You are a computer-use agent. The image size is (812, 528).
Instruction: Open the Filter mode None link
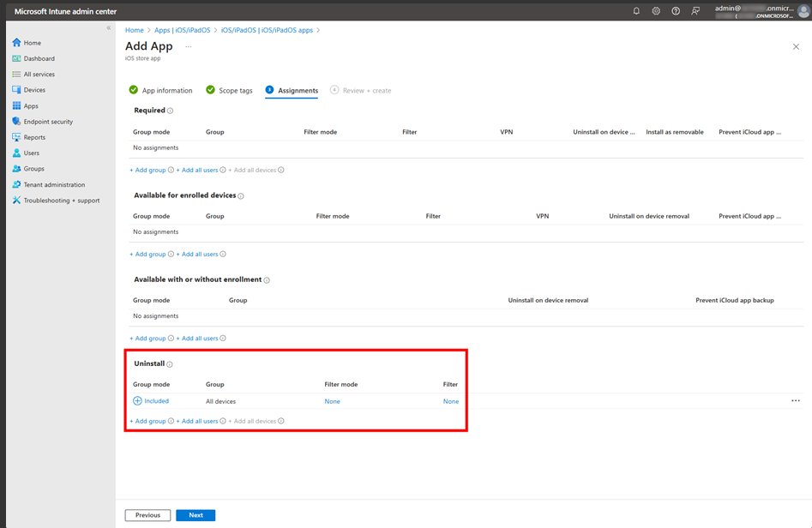pyautogui.click(x=332, y=401)
